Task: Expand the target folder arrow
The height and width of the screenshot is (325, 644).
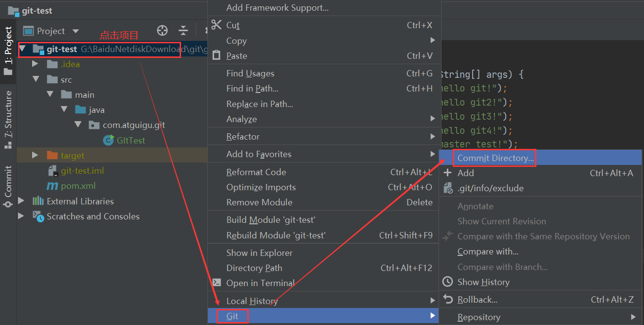Action: click(35, 155)
